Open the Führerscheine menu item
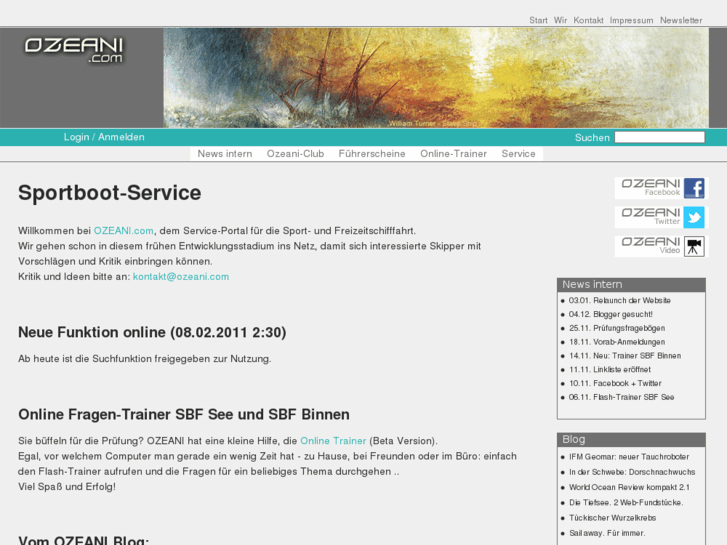 [372, 154]
